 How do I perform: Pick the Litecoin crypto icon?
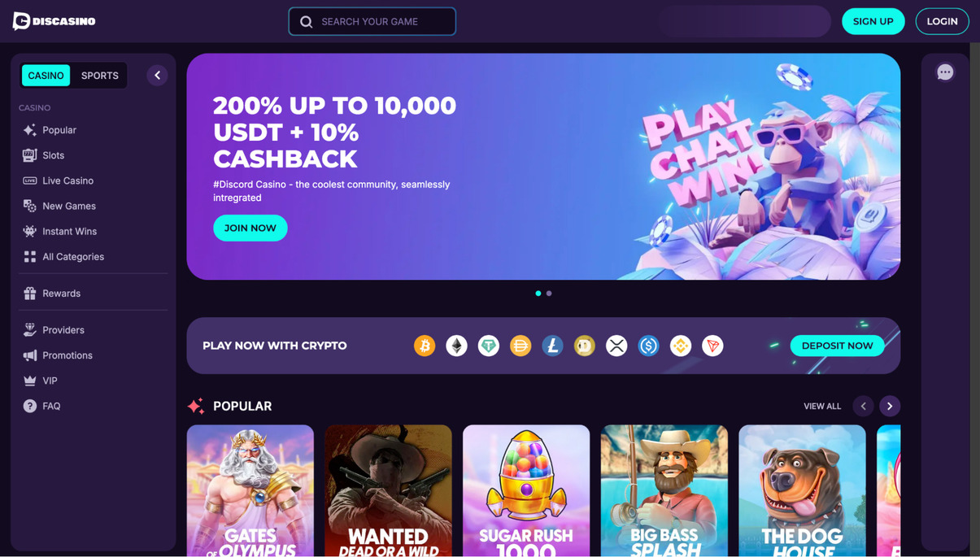pyautogui.click(x=552, y=346)
